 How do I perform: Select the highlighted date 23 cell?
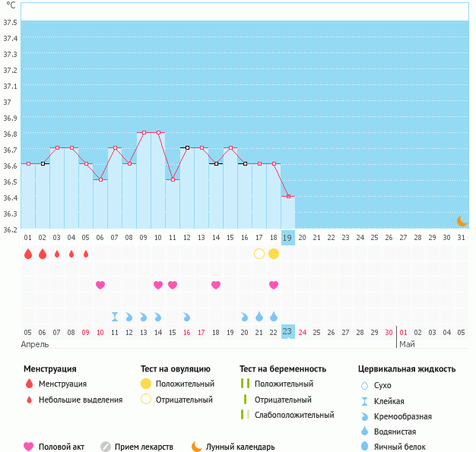pos(288,332)
